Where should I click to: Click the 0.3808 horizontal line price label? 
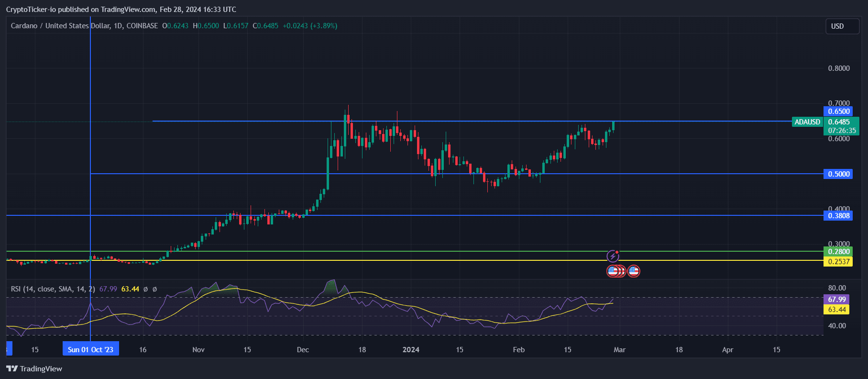click(x=838, y=216)
